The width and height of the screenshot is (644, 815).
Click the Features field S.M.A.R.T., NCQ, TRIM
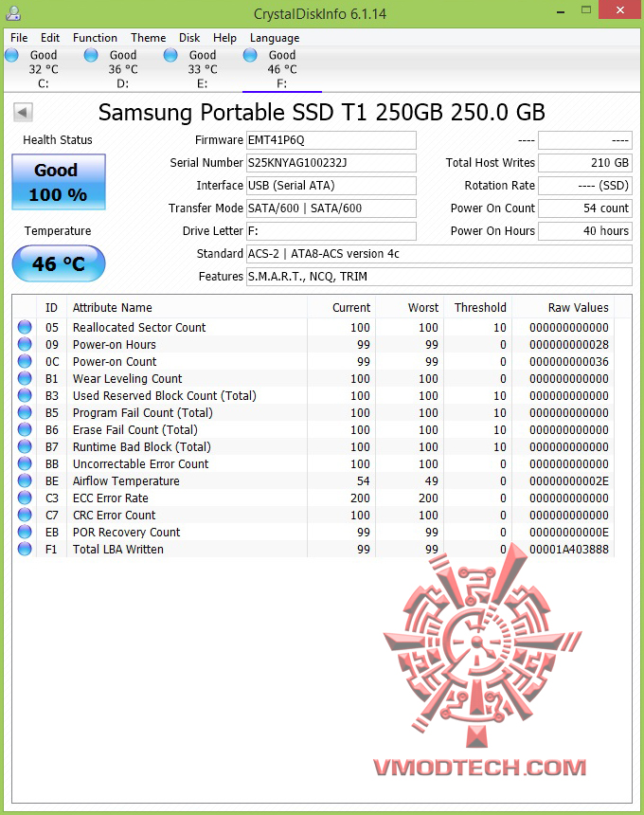pyautogui.click(x=439, y=277)
